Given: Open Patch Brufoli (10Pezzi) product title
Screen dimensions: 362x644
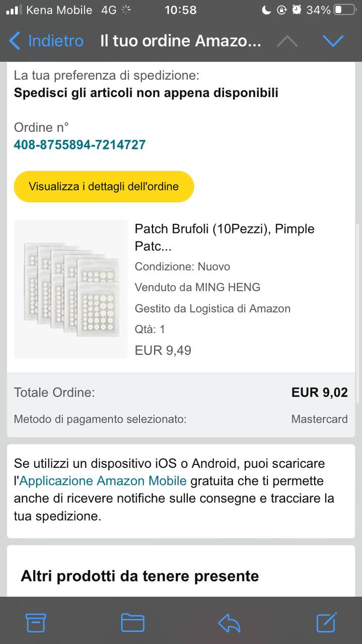Looking at the screenshot, I should [225, 237].
